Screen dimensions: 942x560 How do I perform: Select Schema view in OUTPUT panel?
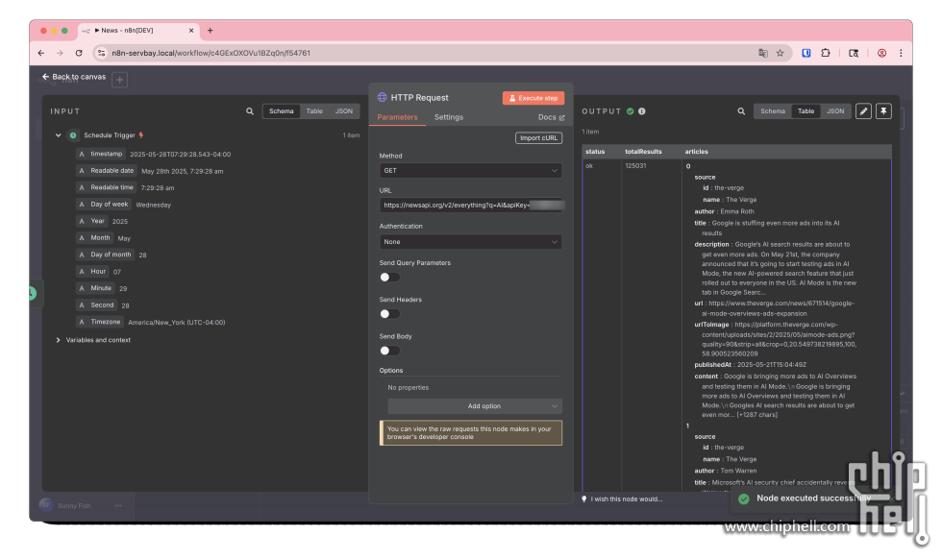tap(773, 111)
